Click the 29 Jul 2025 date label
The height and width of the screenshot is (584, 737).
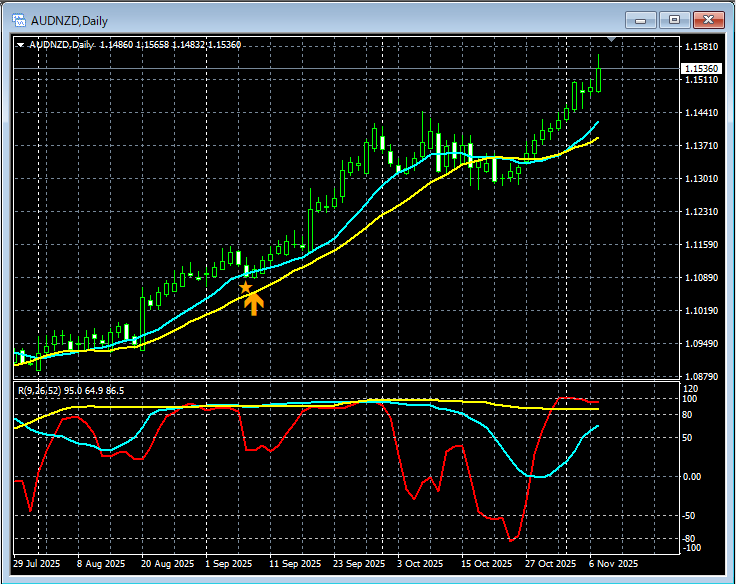(37, 563)
